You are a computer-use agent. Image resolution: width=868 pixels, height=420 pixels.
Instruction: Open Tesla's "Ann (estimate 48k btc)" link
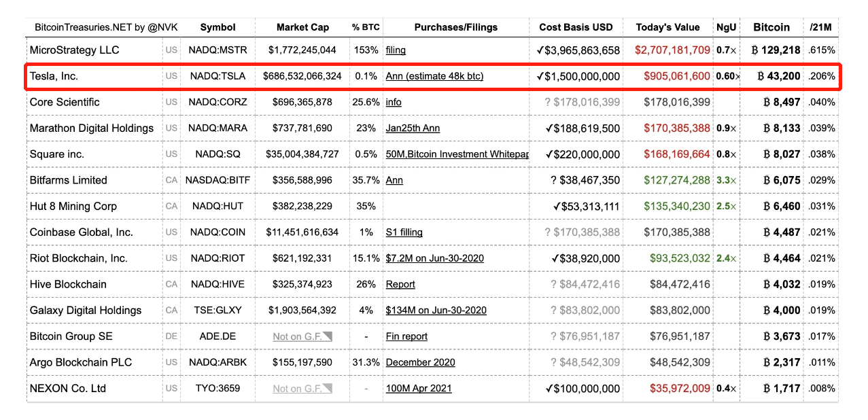pos(434,76)
